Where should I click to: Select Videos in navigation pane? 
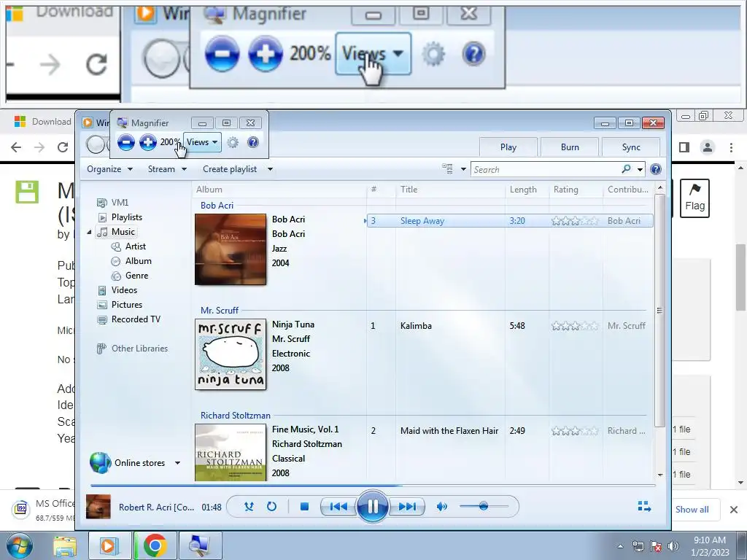(x=117, y=290)
